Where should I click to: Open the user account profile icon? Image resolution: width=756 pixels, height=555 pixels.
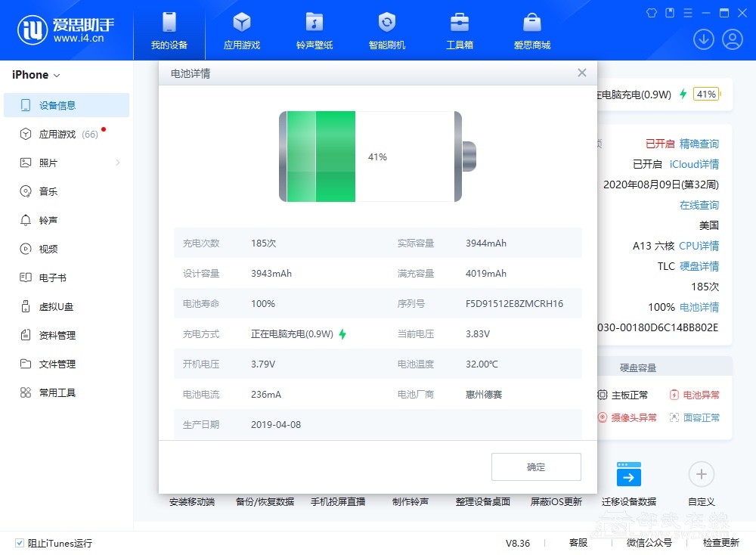(x=732, y=39)
